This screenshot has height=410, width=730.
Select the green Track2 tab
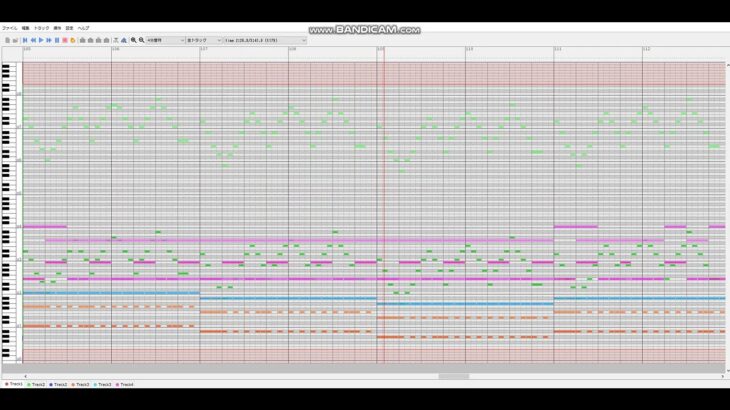(36, 384)
